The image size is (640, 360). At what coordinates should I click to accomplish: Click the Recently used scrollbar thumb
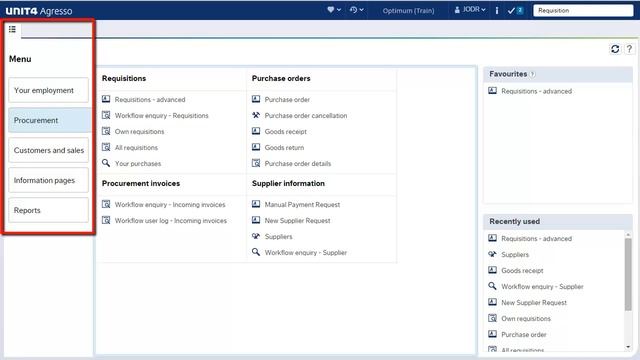click(x=628, y=274)
